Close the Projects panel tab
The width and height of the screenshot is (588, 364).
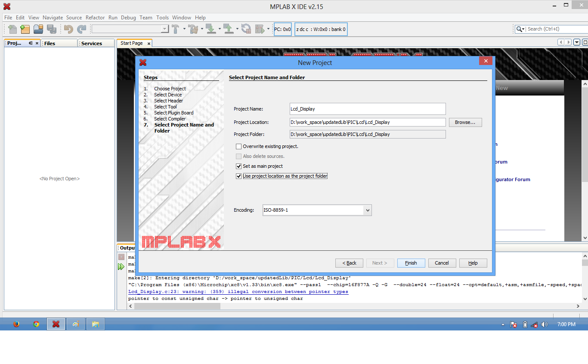click(37, 43)
